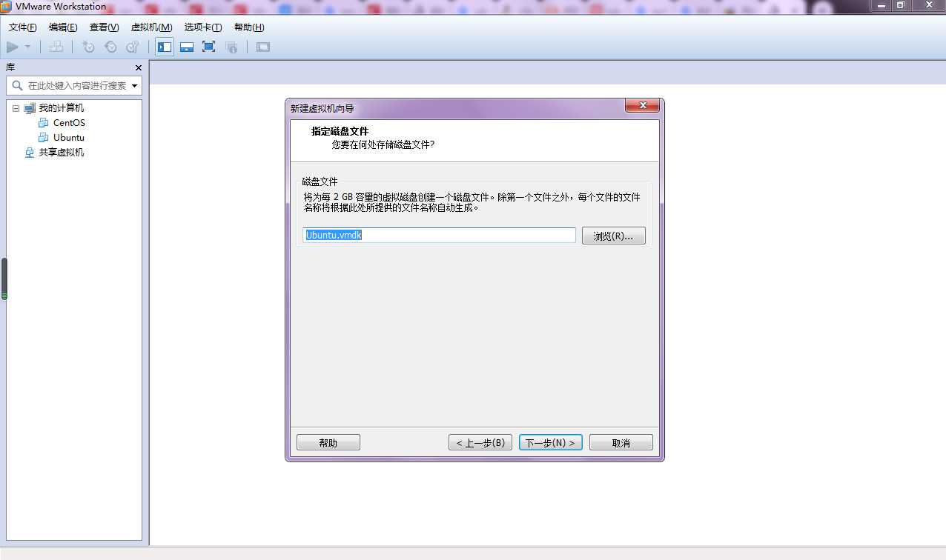946x560 pixels.
Task: Open the power options arrow beside play icon
Action: pyautogui.click(x=27, y=47)
